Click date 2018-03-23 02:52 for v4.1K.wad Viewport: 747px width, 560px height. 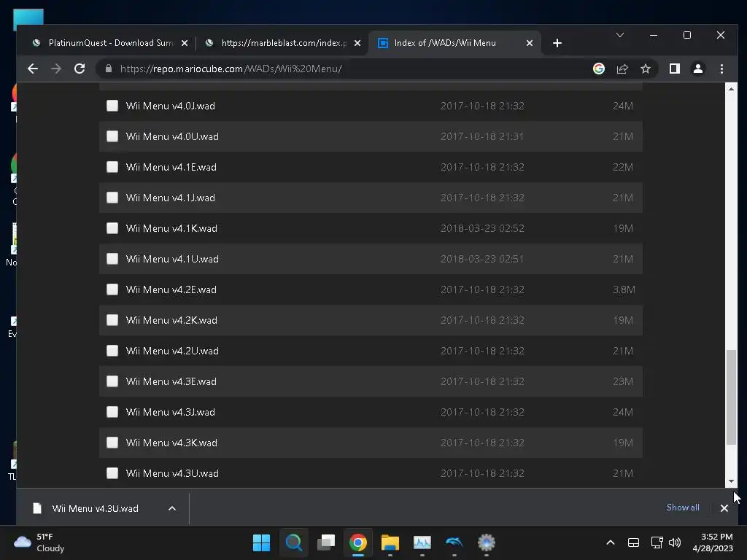tap(482, 228)
